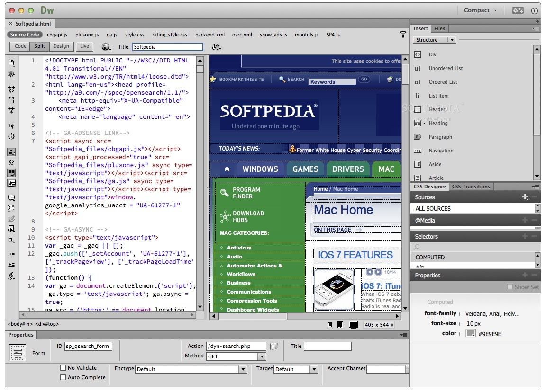This screenshot has width=546, height=392.
Task: Click the sync settings icon in title bar
Action: pos(518,10)
